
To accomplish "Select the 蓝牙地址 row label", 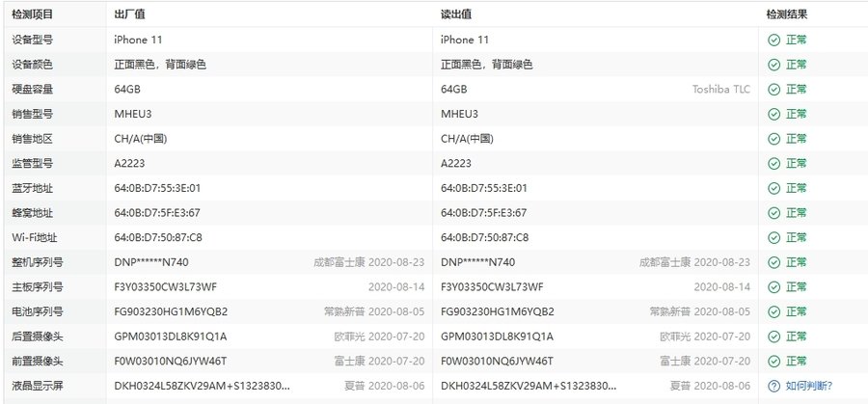I will click(x=33, y=188).
